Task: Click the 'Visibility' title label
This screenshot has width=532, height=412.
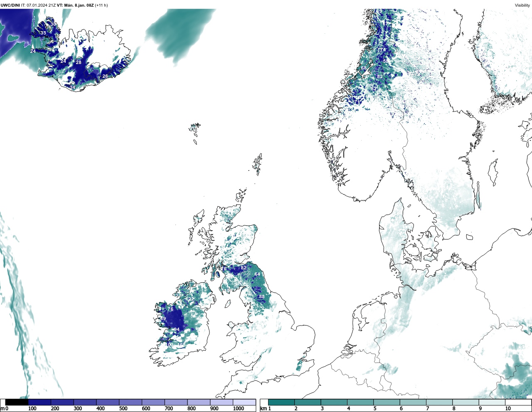Action: [522, 5]
